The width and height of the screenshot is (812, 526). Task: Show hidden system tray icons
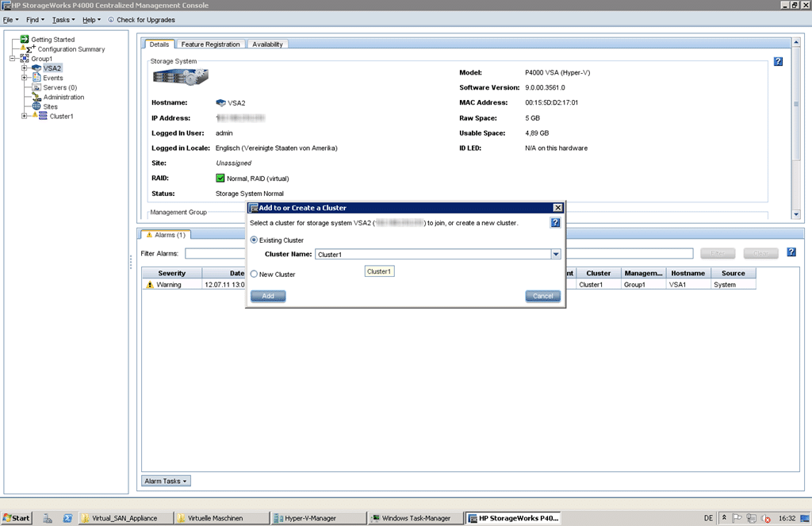(x=724, y=518)
